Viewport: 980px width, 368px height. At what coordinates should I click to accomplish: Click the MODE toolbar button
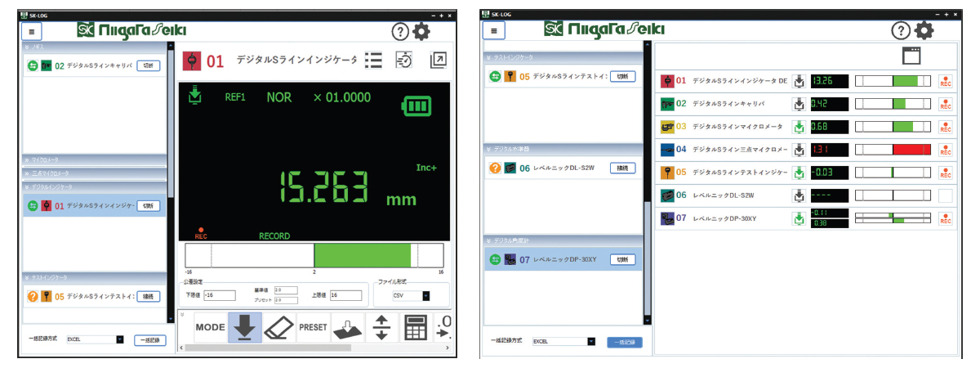[x=210, y=327]
